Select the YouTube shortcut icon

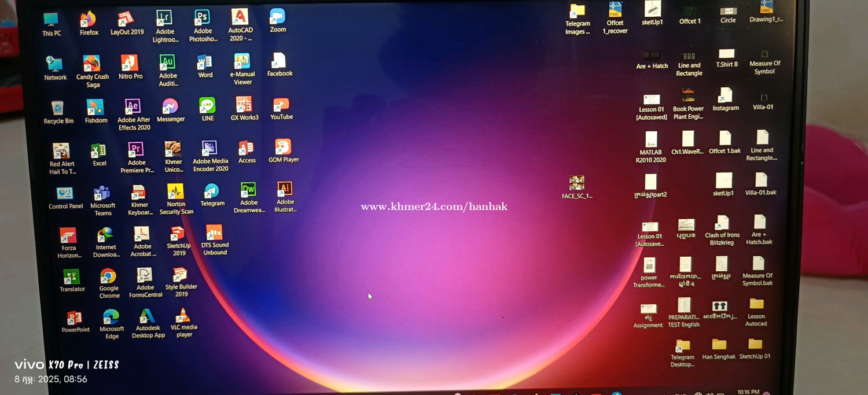[x=281, y=108]
